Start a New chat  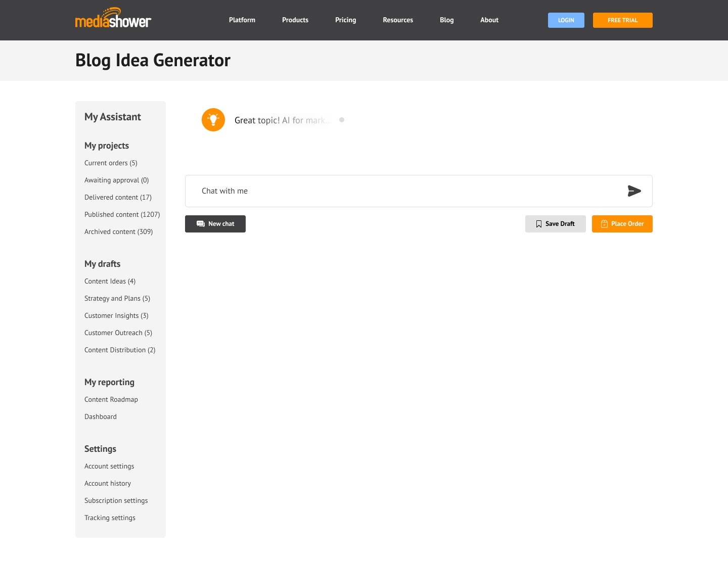(215, 224)
